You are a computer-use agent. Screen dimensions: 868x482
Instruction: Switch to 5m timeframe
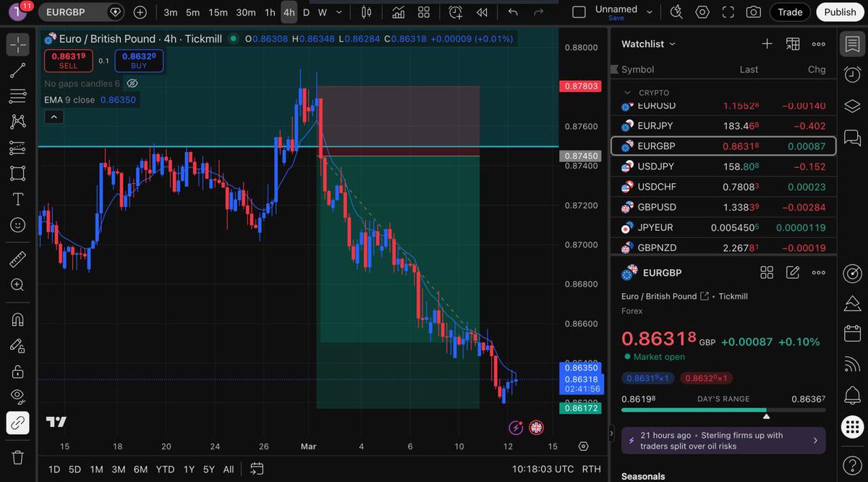(x=193, y=12)
